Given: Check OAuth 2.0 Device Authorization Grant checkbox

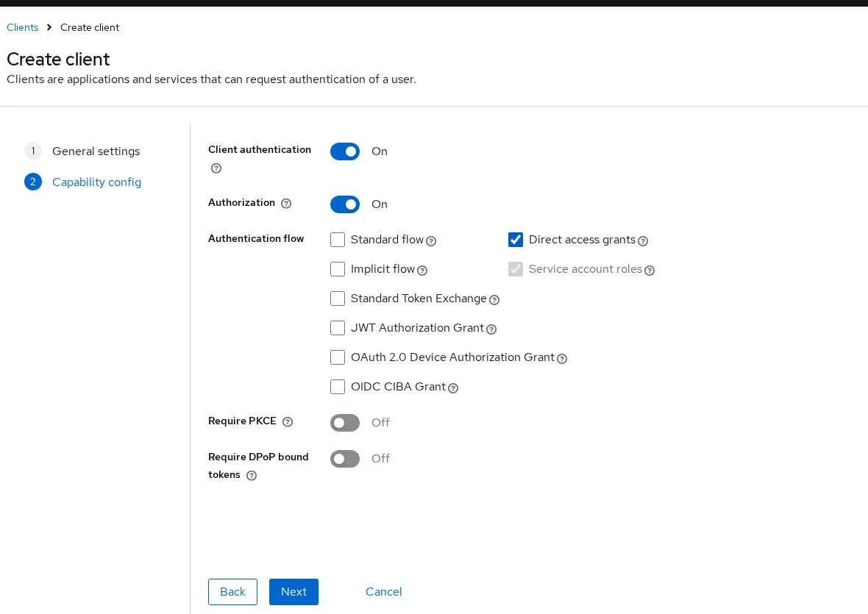Looking at the screenshot, I should [x=338, y=357].
